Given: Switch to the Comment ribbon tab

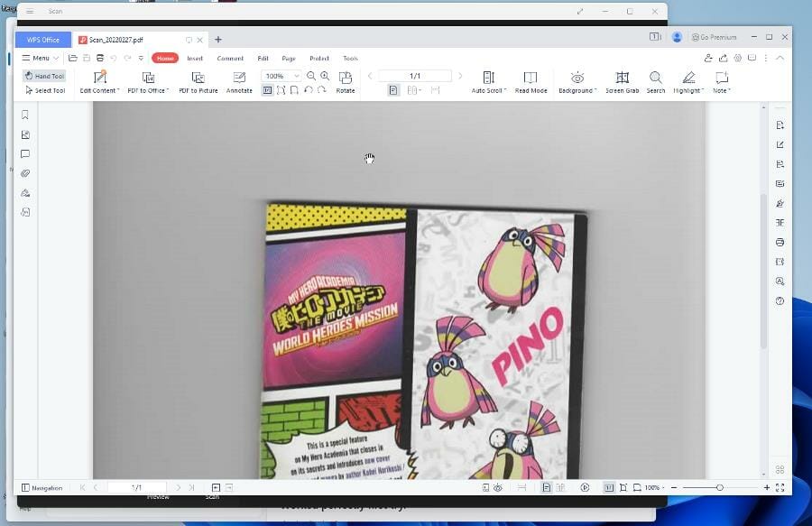Looking at the screenshot, I should 230,59.
